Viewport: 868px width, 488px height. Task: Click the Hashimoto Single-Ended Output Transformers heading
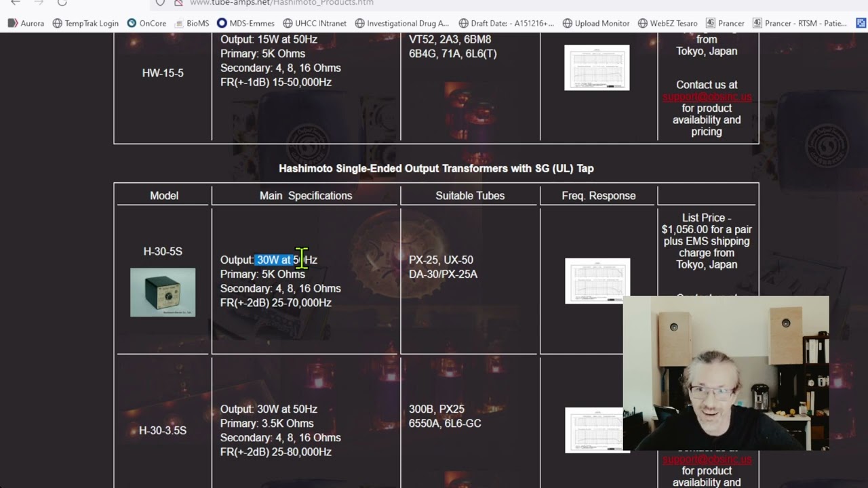436,168
